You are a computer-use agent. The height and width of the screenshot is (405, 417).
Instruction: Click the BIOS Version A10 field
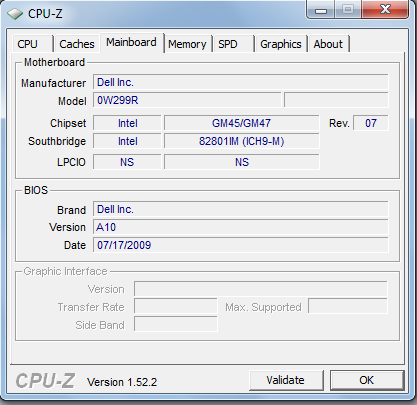(x=241, y=227)
